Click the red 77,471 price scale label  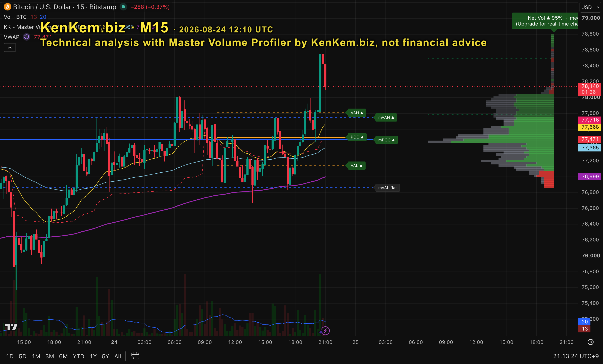590,139
